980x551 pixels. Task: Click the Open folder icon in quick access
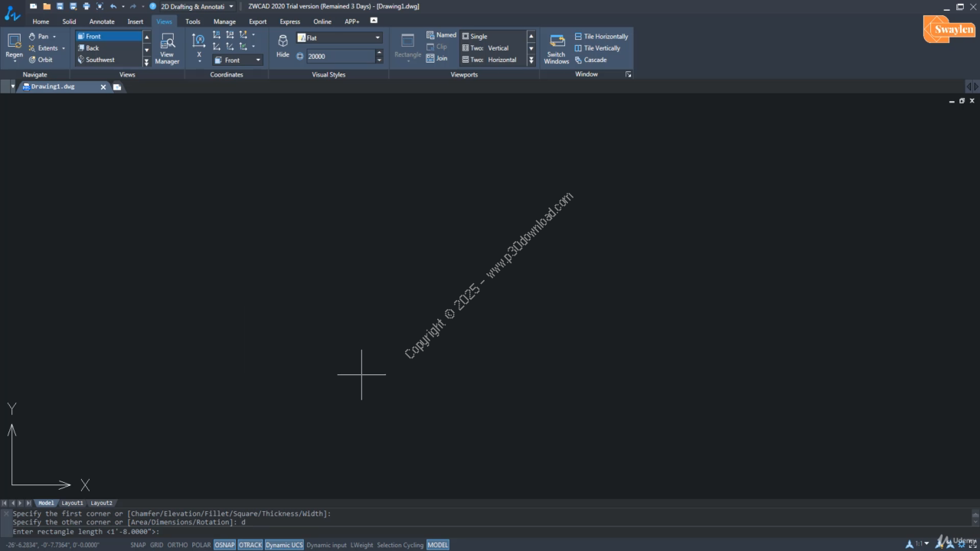pyautogui.click(x=47, y=6)
